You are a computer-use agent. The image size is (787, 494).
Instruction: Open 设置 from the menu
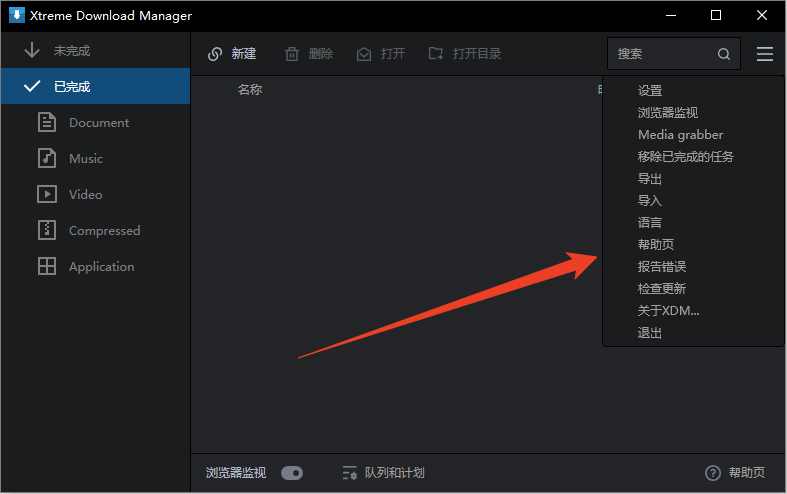click(650, 91)
